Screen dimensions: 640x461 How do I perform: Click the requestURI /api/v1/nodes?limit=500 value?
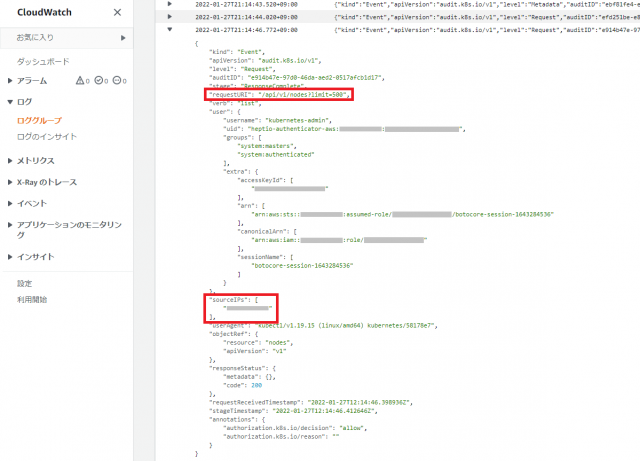[304, 95]
